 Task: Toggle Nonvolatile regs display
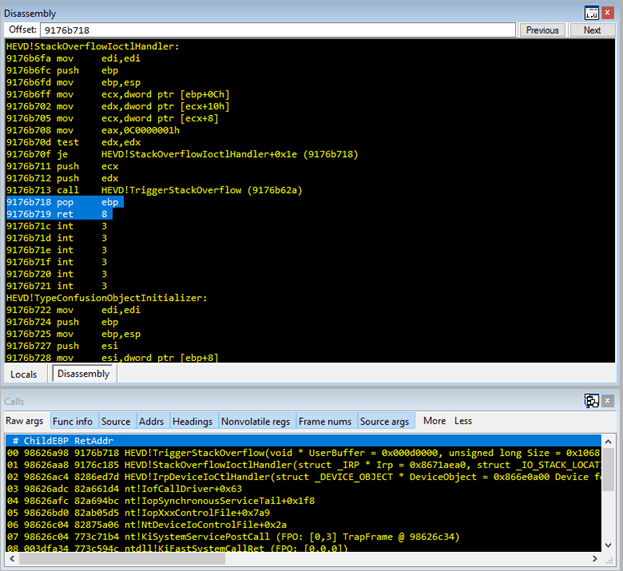255,421
